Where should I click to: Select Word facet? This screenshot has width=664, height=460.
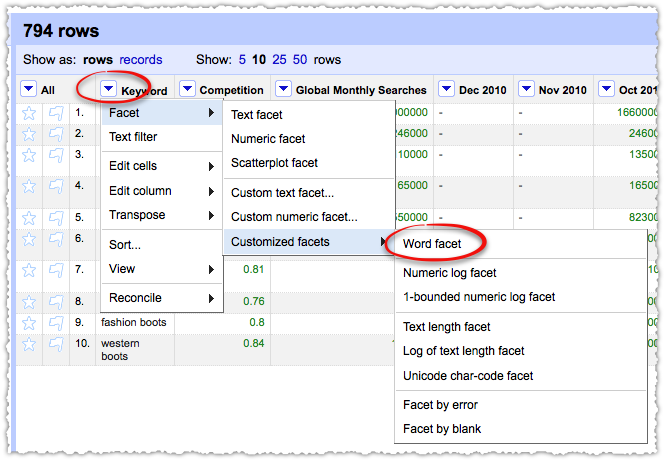tap(520, 244)
